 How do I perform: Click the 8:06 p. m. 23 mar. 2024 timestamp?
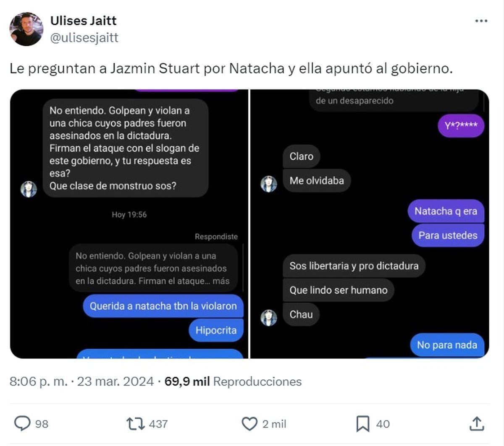[x=81, y=381]
